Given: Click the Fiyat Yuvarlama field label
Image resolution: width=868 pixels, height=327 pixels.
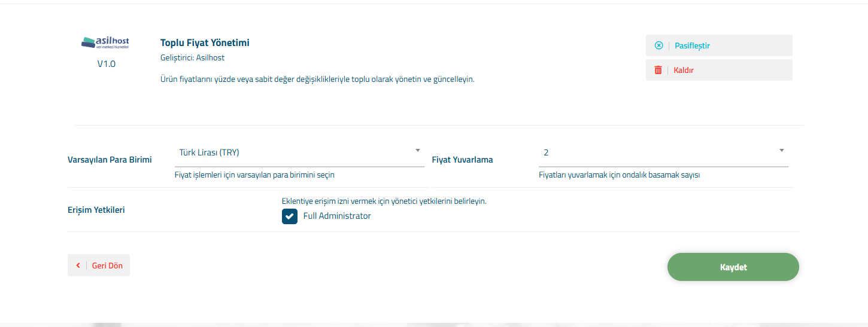Looking at the screenshot, I should point(462,160).
